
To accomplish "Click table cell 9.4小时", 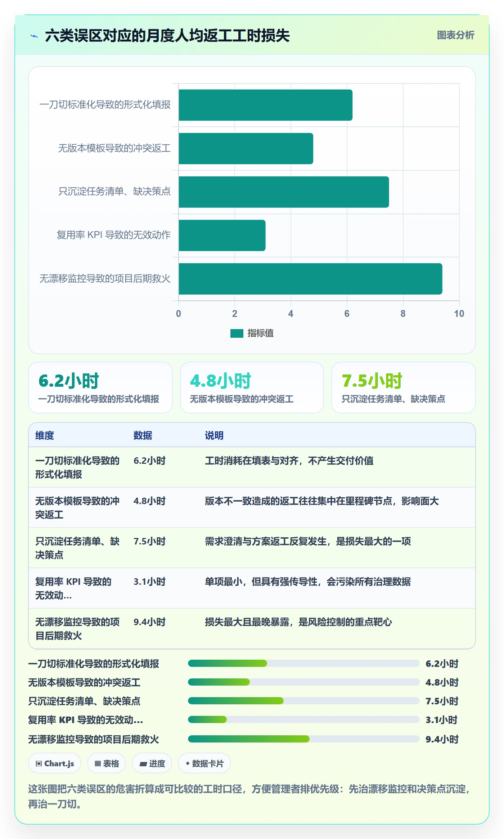I will click(149, 622).
